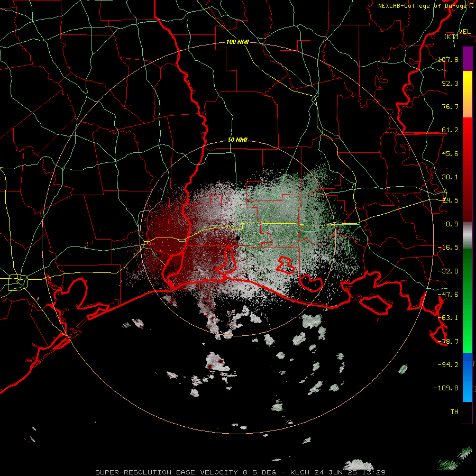This screenshot has height=476, width=476.
Task: Click the NEXLAB-College of DuPage credit text
Action: coord(425,6)
